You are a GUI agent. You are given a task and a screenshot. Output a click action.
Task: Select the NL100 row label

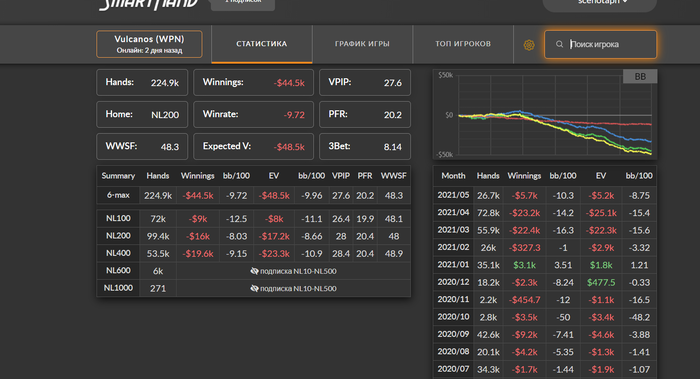(x=118, y=218)
